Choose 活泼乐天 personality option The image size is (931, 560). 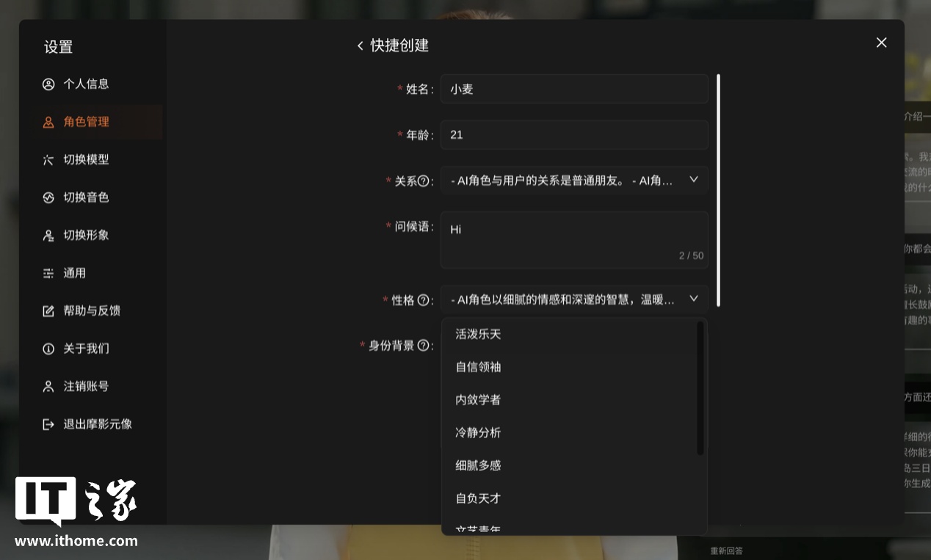point(477,334)
